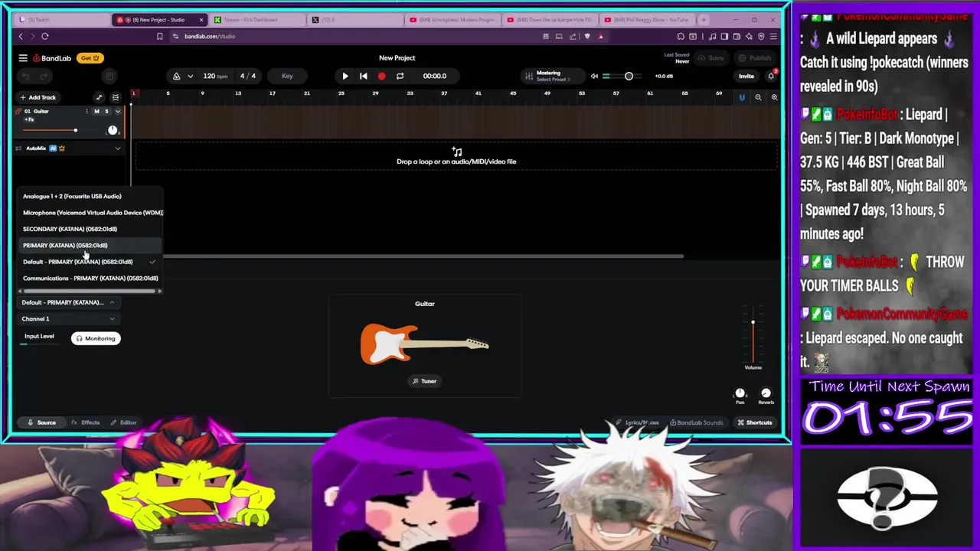Viewport: 980px width, 551px height.
Task: Click the Save button
Action: [x=711, y=58]
